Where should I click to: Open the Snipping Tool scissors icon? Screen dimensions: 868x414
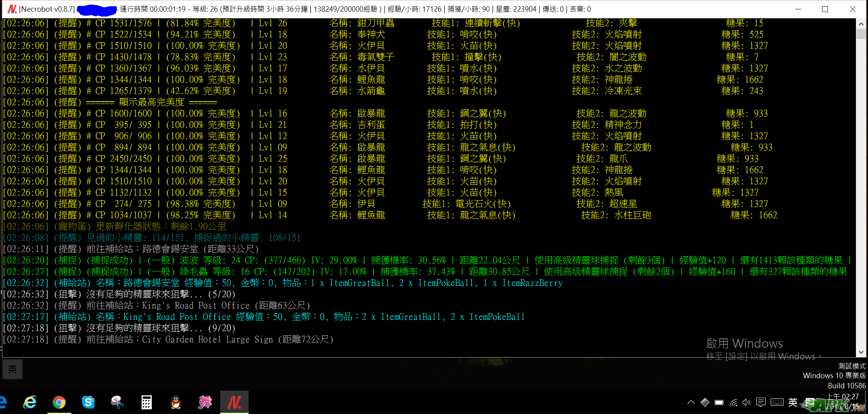click(x=117, y=402)
